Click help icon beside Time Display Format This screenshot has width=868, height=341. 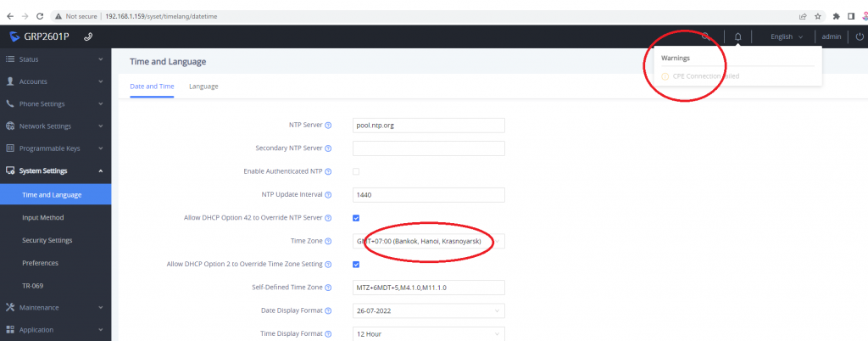[328, 334]
